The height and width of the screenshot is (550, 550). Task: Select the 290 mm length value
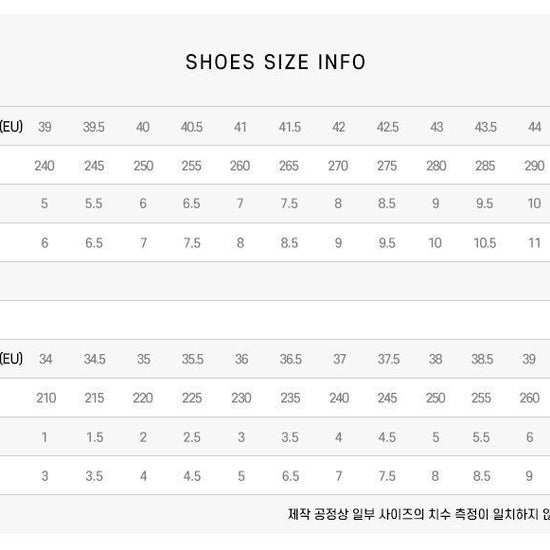[534, 166]
